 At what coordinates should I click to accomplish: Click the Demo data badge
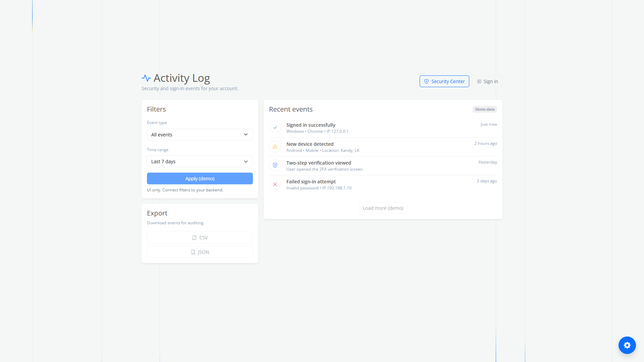pos(484,109)
